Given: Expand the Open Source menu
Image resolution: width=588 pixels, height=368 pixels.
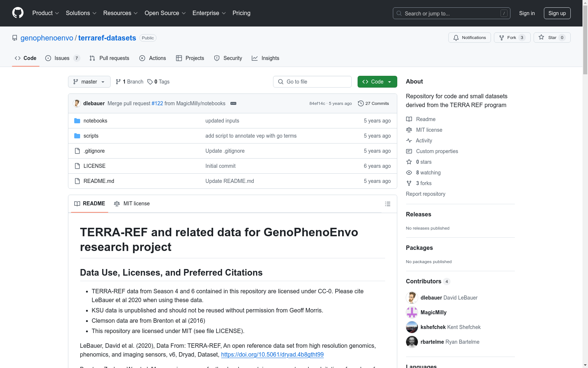Looking at the screenshot, I should click(165, 13).
